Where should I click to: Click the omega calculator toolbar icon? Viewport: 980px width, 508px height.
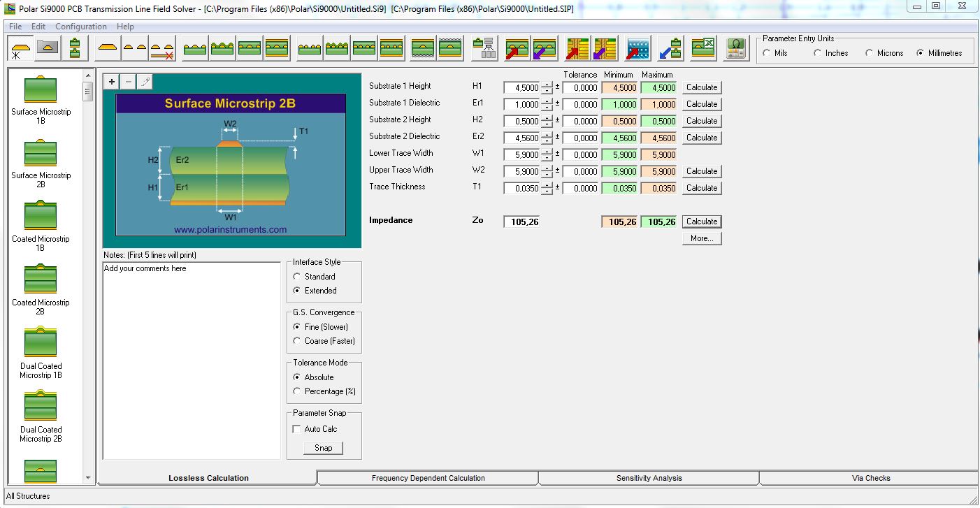(735, 48)
